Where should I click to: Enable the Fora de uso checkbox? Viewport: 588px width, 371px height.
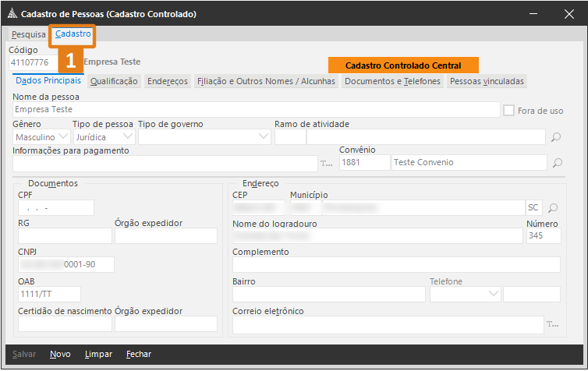(509, 111)
